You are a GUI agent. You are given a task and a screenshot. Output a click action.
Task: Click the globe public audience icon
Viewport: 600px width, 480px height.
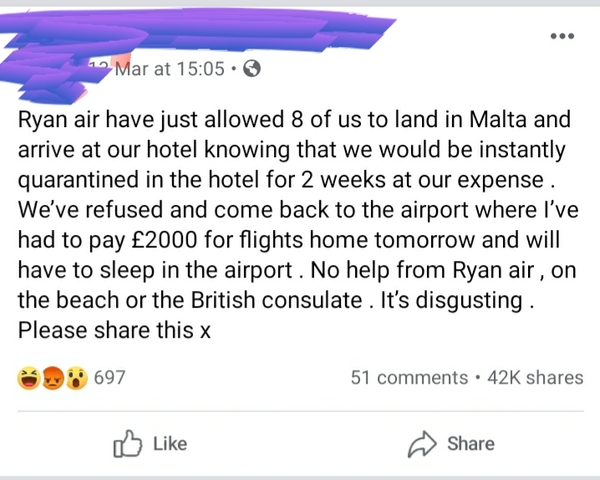[253, 70]
